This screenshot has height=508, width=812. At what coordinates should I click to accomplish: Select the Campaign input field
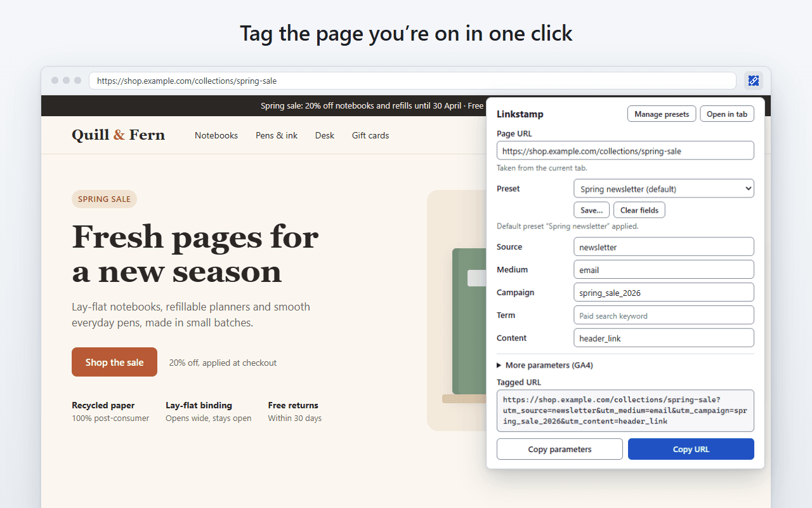pos(664,293)
